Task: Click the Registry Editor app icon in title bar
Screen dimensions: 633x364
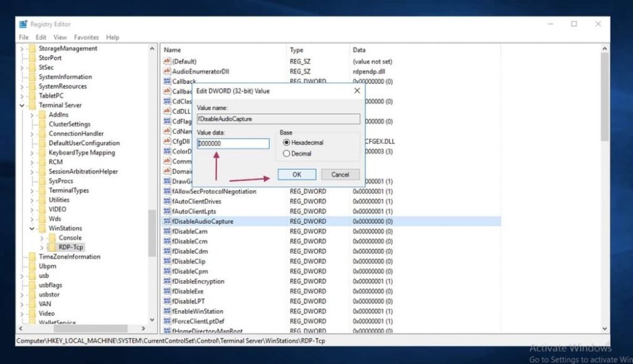Action: [23, 24]
